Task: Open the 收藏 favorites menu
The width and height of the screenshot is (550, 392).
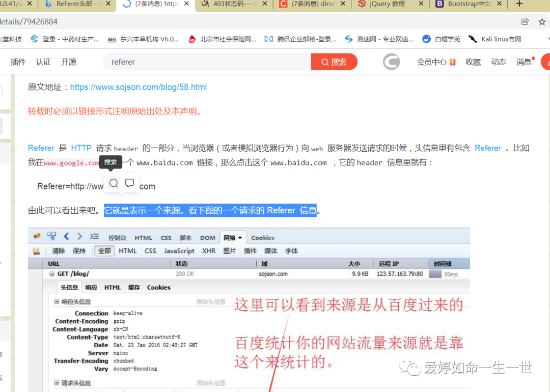Action: [473, 62]
